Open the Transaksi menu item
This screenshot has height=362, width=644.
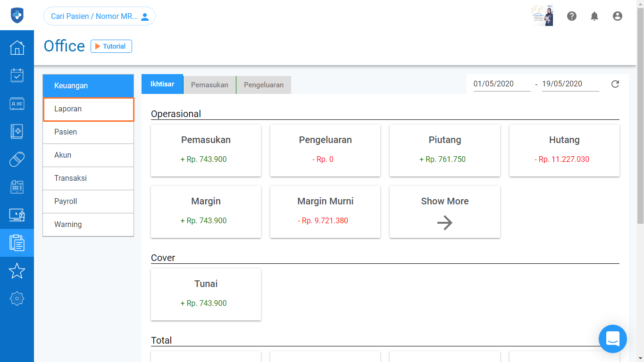88,178
